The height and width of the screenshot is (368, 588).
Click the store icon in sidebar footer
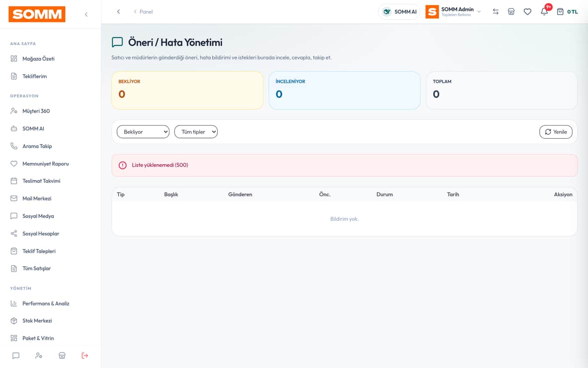pyautogui.click(x=62, y=356)
